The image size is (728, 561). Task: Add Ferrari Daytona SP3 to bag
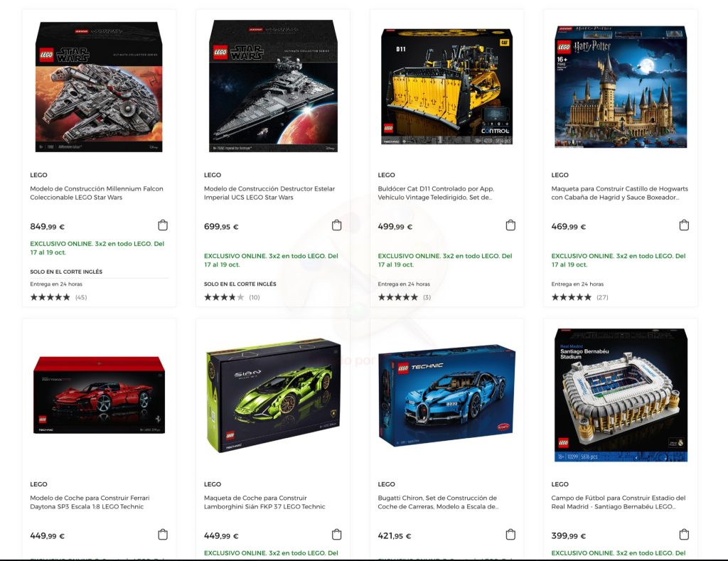coord(163,534)
